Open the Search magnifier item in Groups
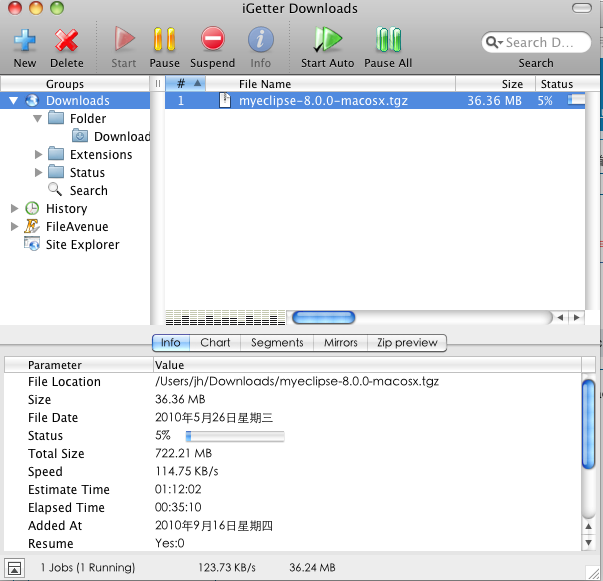This screenshot has height=581, width=603. (x=55, y=190)
